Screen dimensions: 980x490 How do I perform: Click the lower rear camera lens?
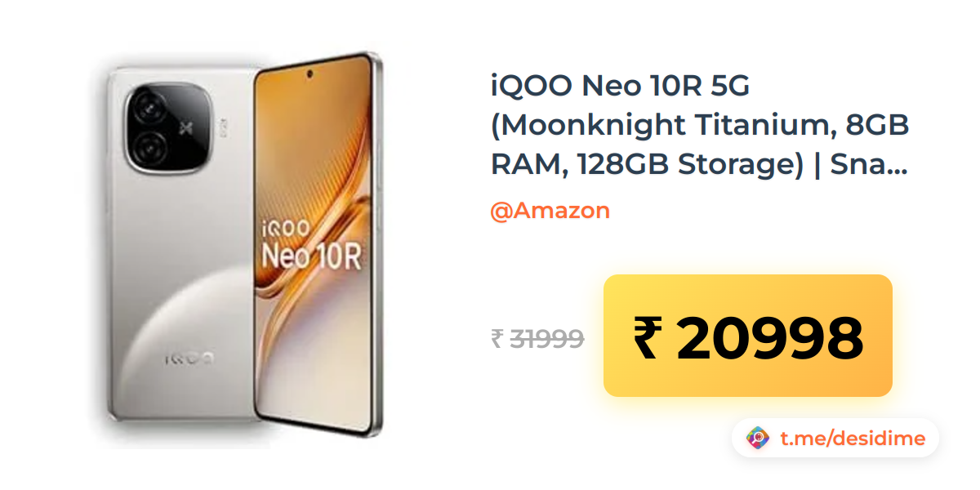click(x=150, y=148)
